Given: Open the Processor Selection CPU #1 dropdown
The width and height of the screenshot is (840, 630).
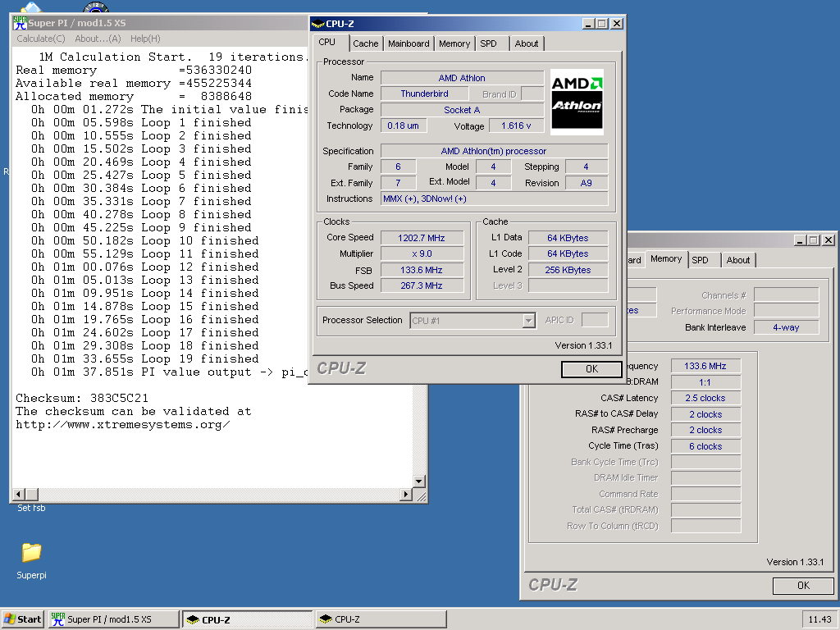Looking at the screenshot, I should pyautogui.click(x=473, y=321).
